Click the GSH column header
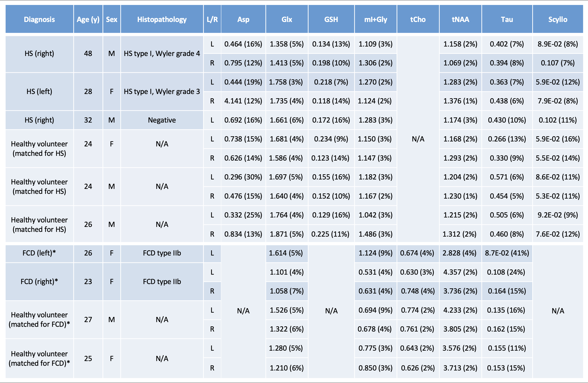 (x=331, y=19)
